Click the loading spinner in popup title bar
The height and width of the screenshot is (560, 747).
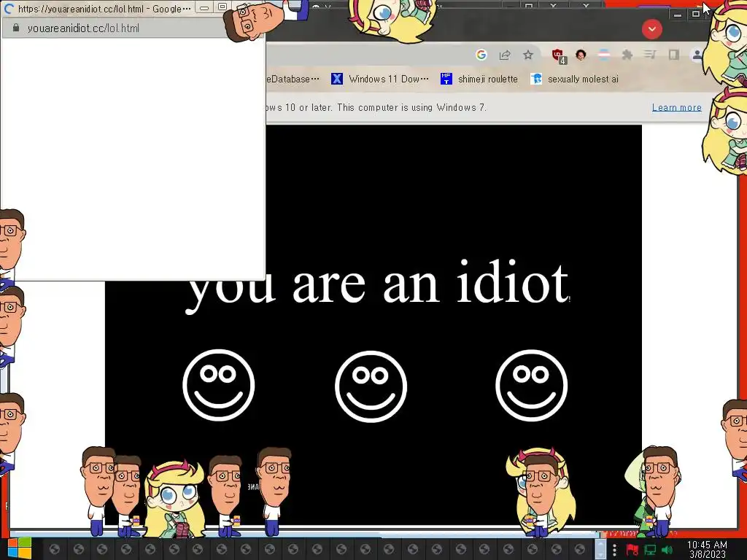9,9
